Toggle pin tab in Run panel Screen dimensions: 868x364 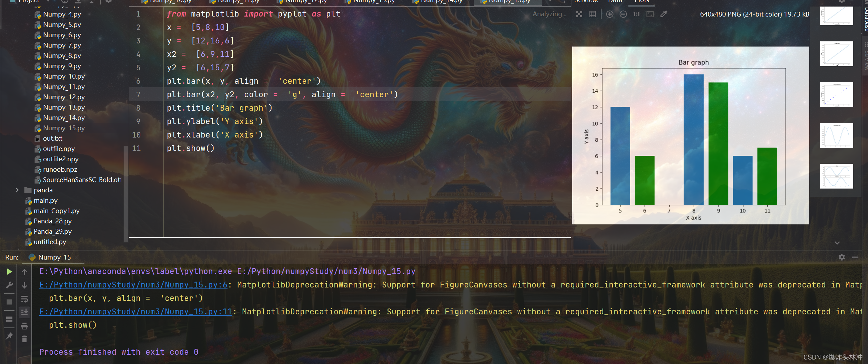pos(9,336)
